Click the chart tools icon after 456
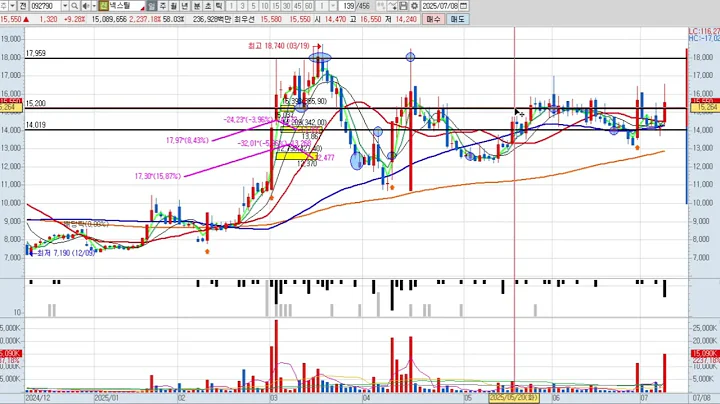The width and height of the screenshot is (720, 404). [381, 6]
